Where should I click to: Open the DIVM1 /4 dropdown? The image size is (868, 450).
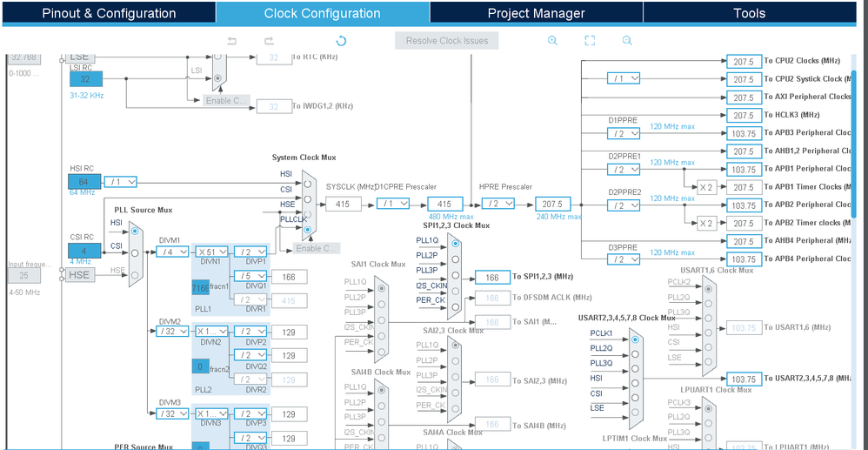172,252
